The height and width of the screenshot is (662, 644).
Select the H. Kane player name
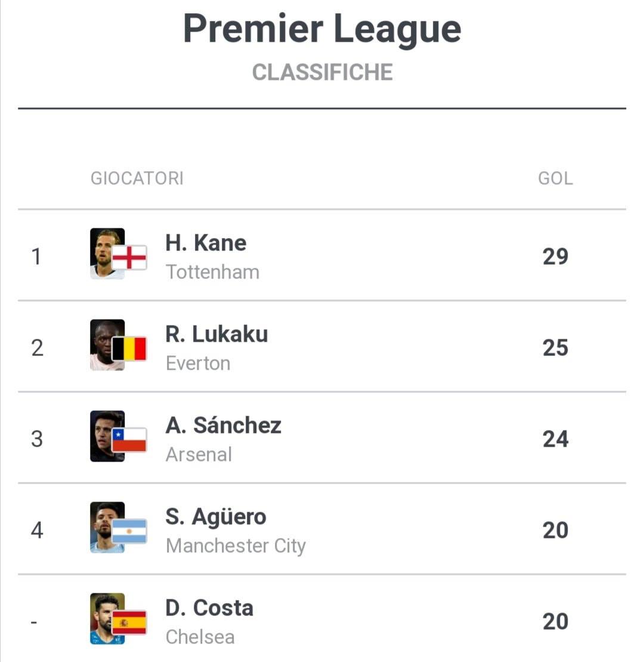tap(206, 243)
